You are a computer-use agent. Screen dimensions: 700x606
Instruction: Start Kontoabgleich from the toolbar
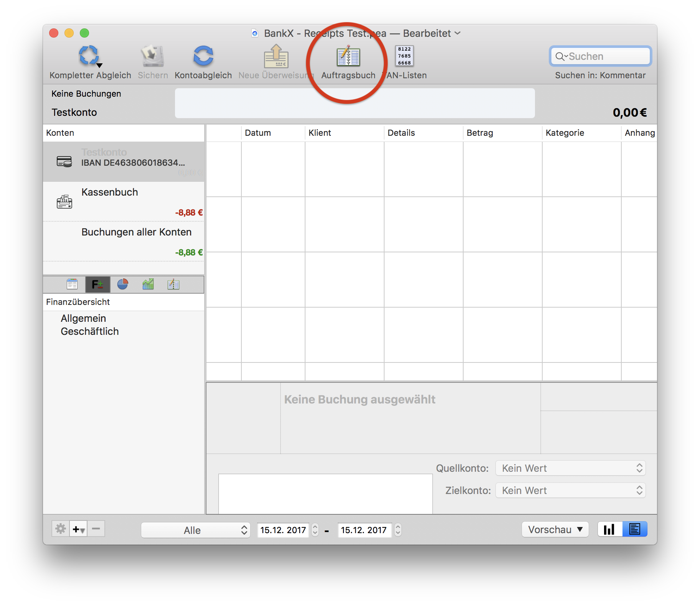point(203,56)
